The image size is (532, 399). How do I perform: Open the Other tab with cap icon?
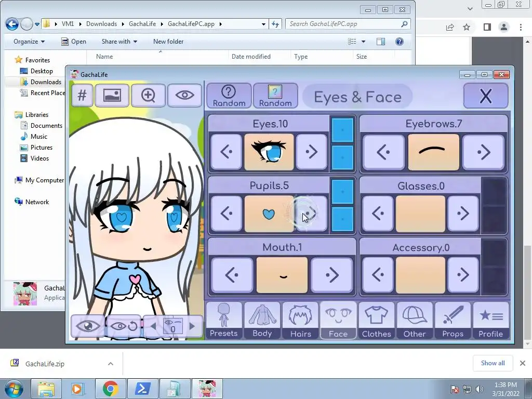click(415, 320)
